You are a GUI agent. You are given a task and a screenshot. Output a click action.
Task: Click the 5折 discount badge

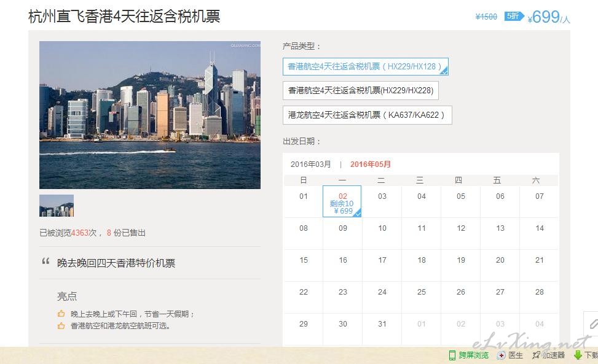pyautogui.click(x=514, y=16)
